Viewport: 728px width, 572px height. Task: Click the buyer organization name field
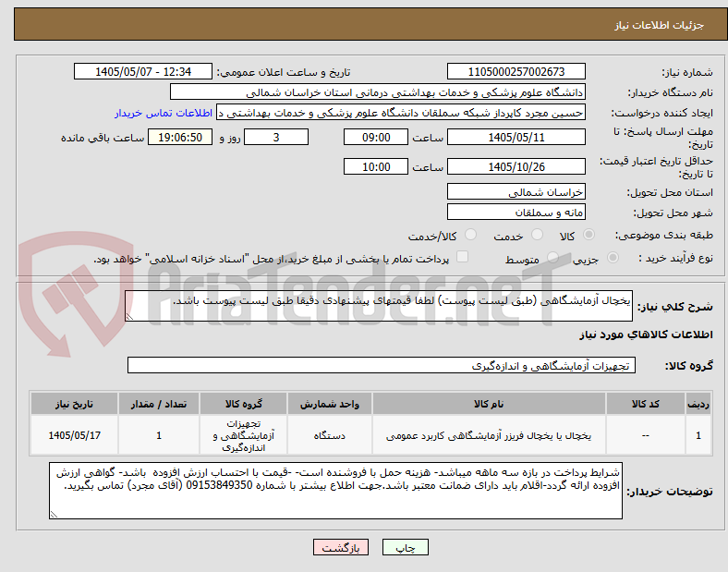point(378,91)
